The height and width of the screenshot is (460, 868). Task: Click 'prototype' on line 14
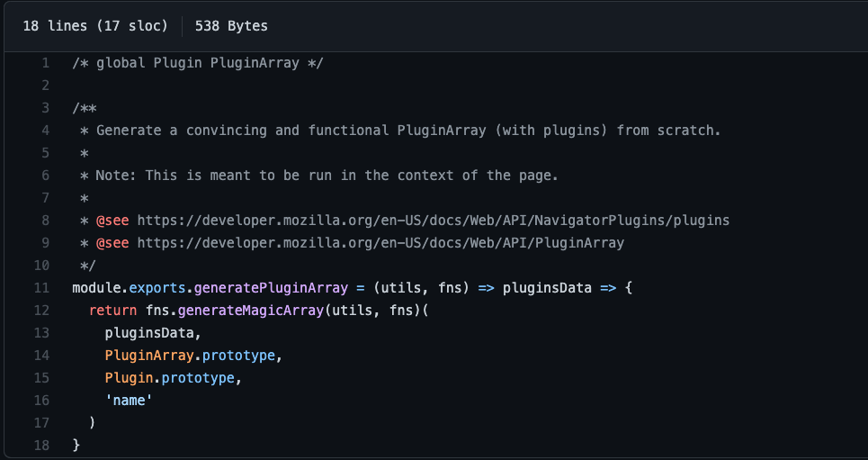238,356
